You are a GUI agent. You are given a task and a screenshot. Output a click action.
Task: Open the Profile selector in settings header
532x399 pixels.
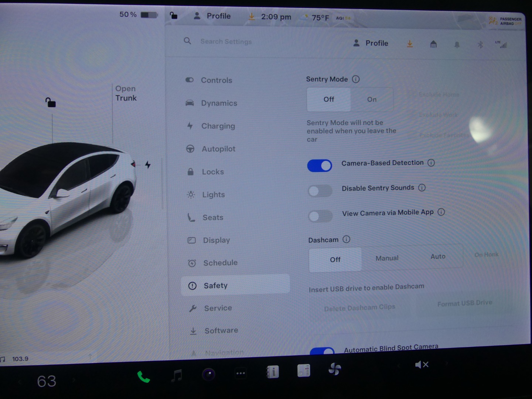(x=371, y=43)
